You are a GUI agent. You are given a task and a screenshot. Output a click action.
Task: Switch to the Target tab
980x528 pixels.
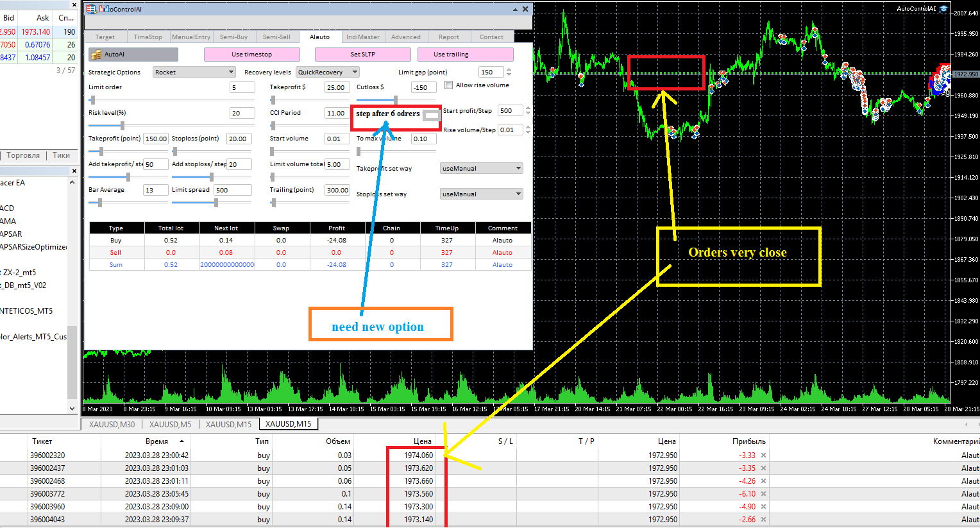(x=105, y=37)
